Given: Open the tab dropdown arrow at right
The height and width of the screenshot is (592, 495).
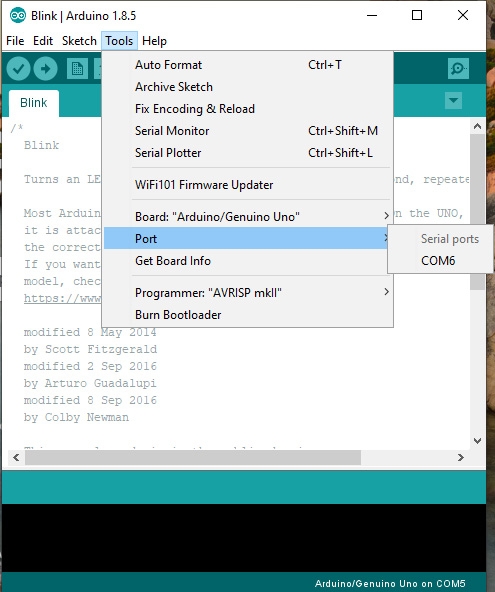Looking at the screenshot, I should pyautogui.click(x=453, y=100).
